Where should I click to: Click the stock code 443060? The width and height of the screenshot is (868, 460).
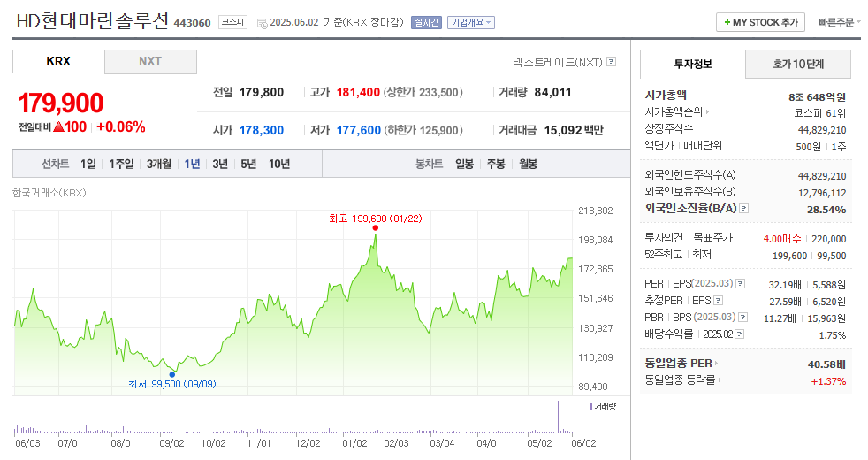(192, 23)
